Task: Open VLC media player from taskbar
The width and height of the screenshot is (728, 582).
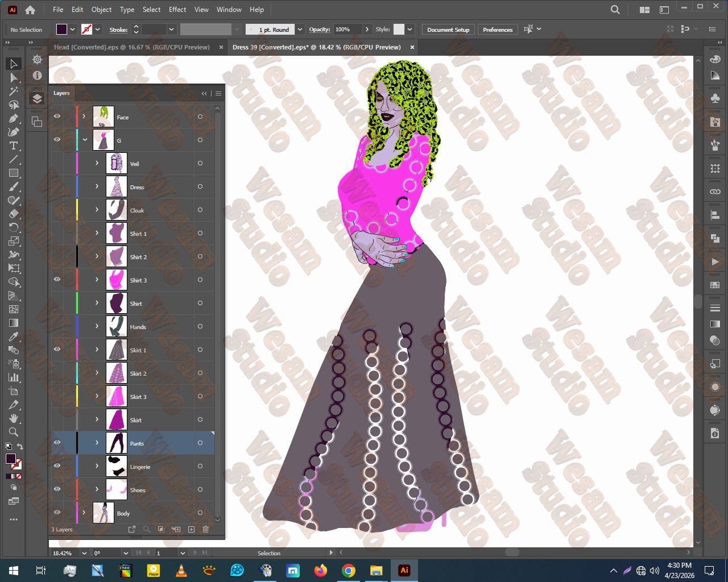Action: [181, 571]
